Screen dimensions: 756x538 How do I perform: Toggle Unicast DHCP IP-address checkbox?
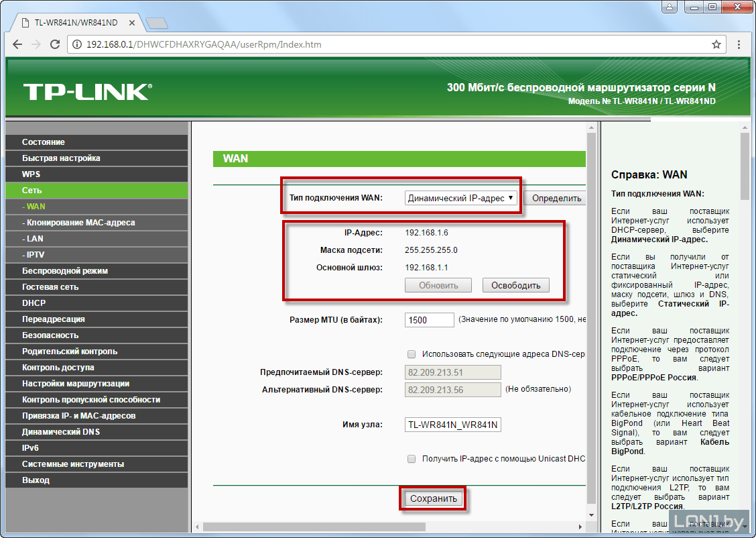[x=412, y=459]
